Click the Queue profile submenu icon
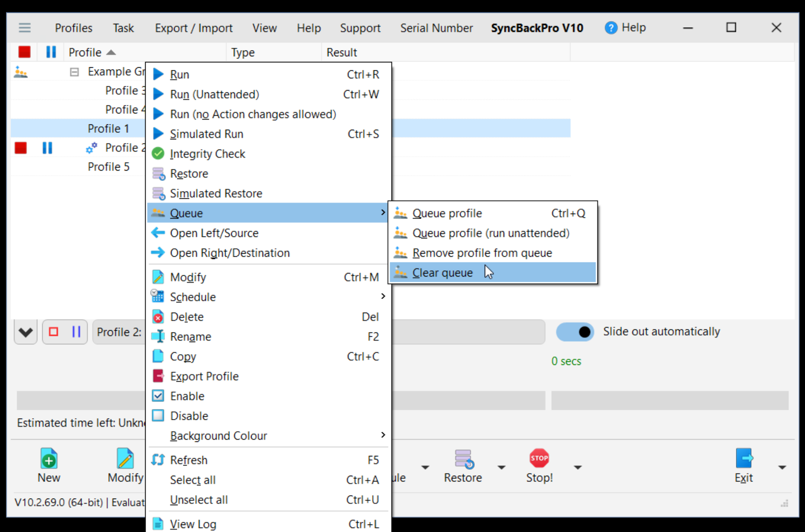 [400, 213]
